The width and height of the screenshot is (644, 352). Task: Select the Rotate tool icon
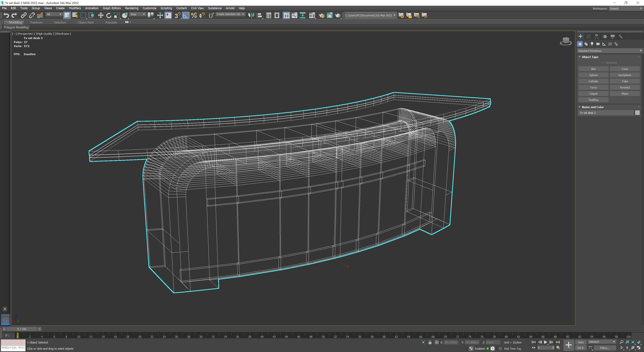(x=109, y=15)
